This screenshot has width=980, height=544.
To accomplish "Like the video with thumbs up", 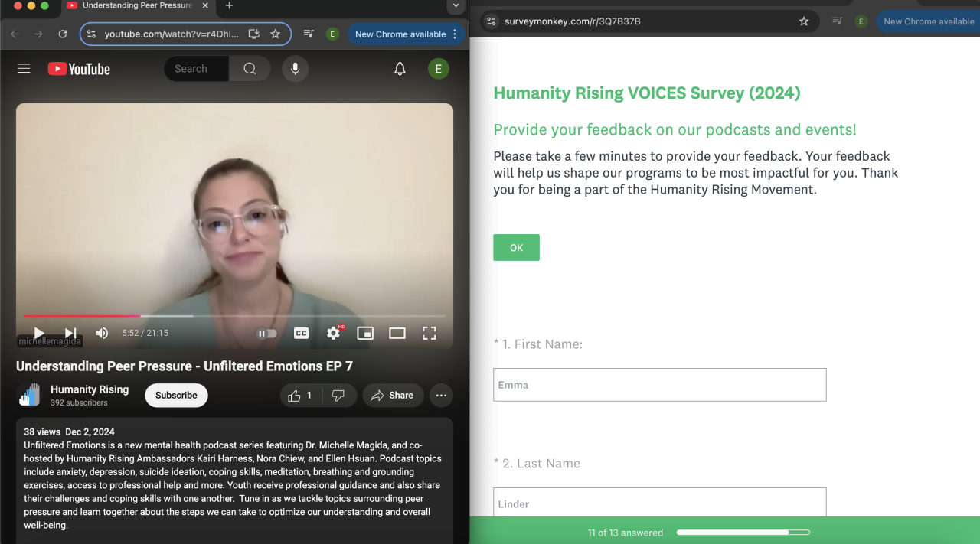I will click(301, 396).
